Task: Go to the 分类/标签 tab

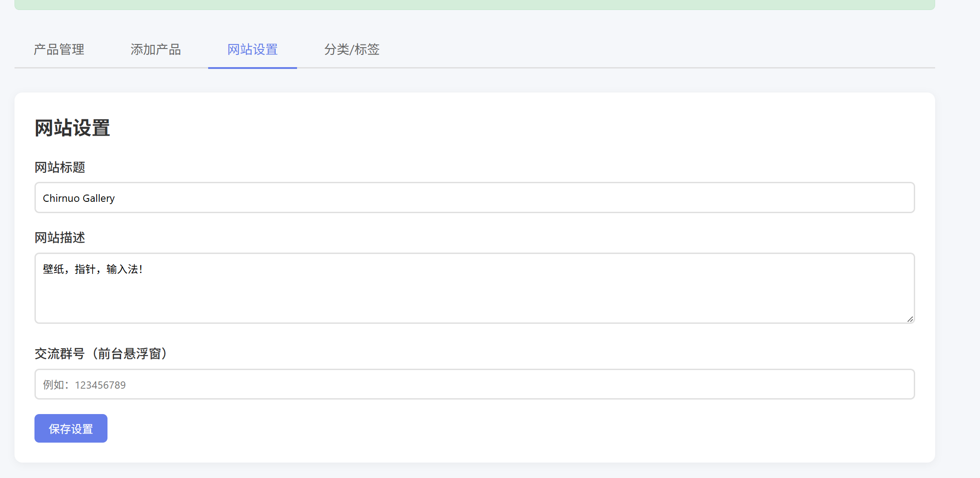Action: pos(352,49)
